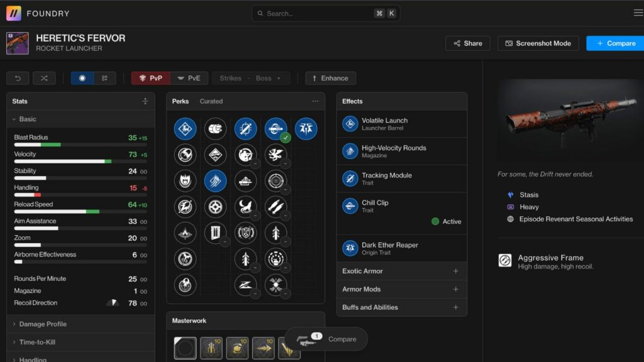Image resolution: width=644 pixels, height=362 pixels.
Task: Click the blue Compare button
Action: tap(615, 43)
